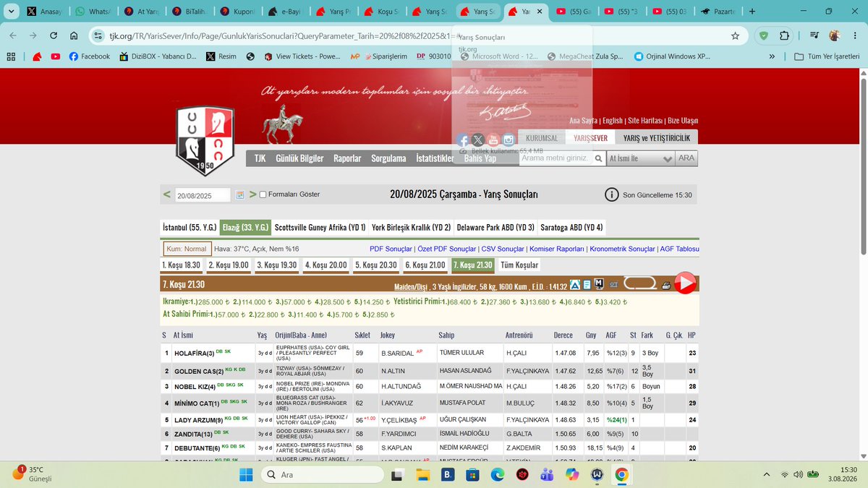868x488 pixels.
Task: Expand Chrome tab search chevron
Action: (11, 12)
